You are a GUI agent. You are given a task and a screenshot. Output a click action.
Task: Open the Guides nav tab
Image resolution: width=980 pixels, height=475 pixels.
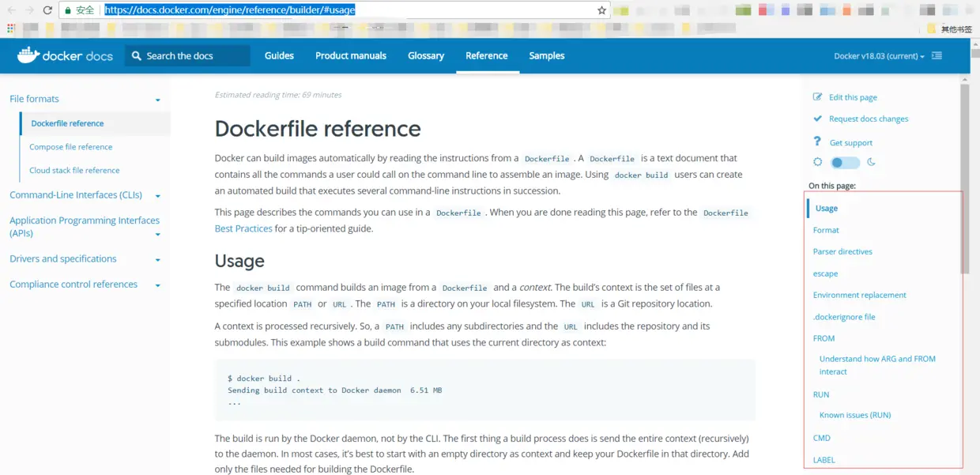(x=279, y=55)
